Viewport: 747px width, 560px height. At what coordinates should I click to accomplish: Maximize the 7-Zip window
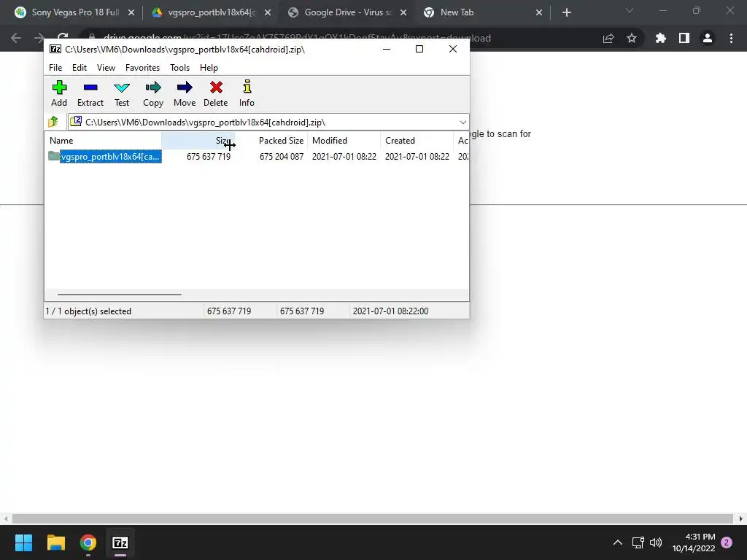coord(419,49)
